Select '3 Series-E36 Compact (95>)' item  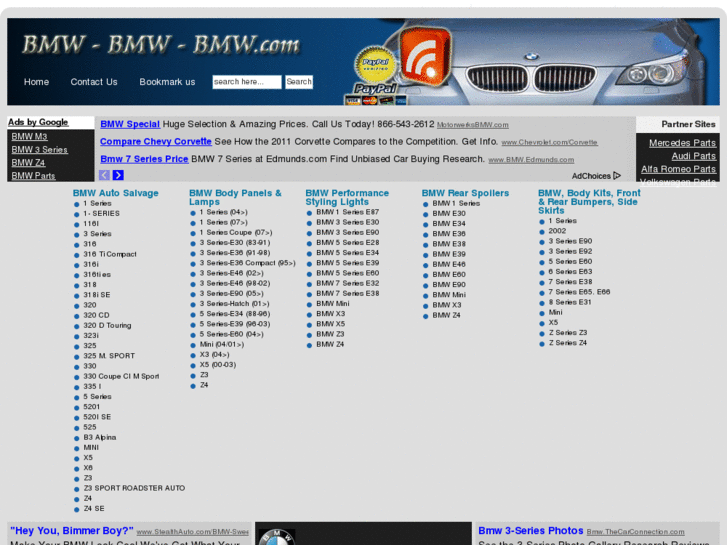(247, 263)
